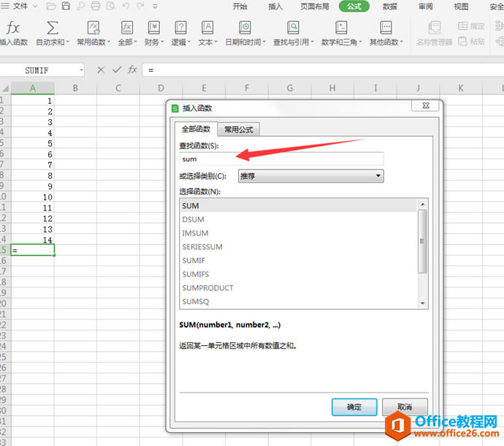Close the 插入函数 dialog
This screenshot has width=504, height=446.
[x=426, y=105]
